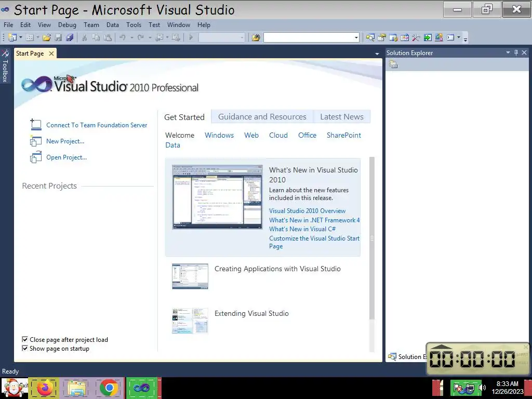
Task: Click the Toolbox hammer and wrench toolbar icon
Action: click(x=416, y=37)
